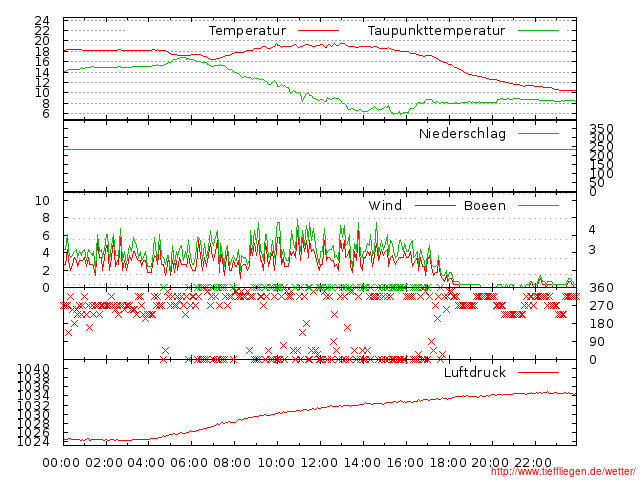Click the 90 wind direction axis value
Image resolution: width=640 pixels, height=480 pixels.
[x=597, y=342]
